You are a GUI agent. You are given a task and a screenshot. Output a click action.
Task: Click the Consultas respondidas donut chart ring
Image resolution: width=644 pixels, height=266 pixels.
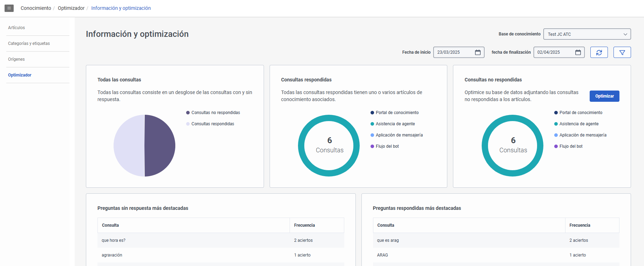coord(329,118)
